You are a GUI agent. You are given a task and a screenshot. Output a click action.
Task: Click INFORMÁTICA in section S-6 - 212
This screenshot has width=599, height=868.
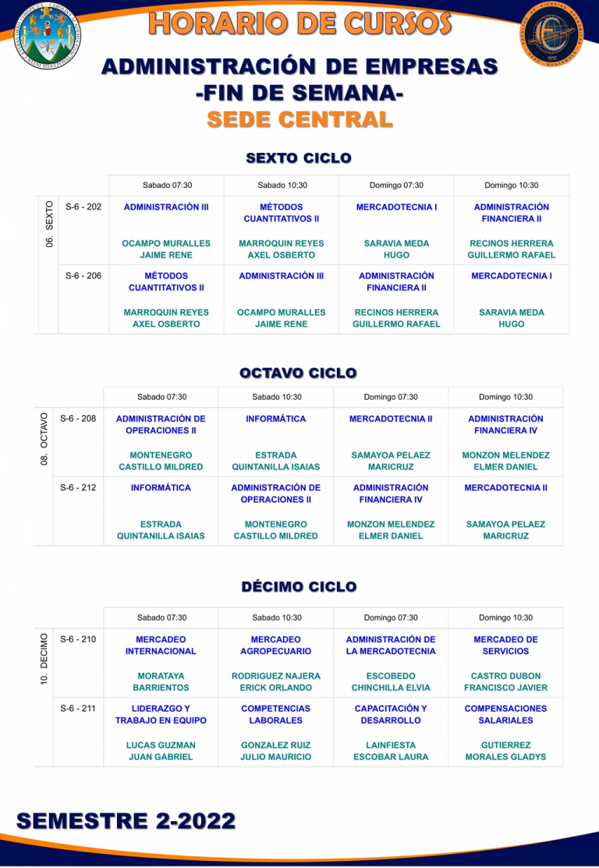tap(161, 488)
